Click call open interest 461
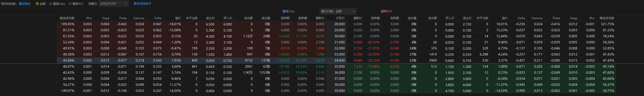644x96 pixels. (194, 66)
